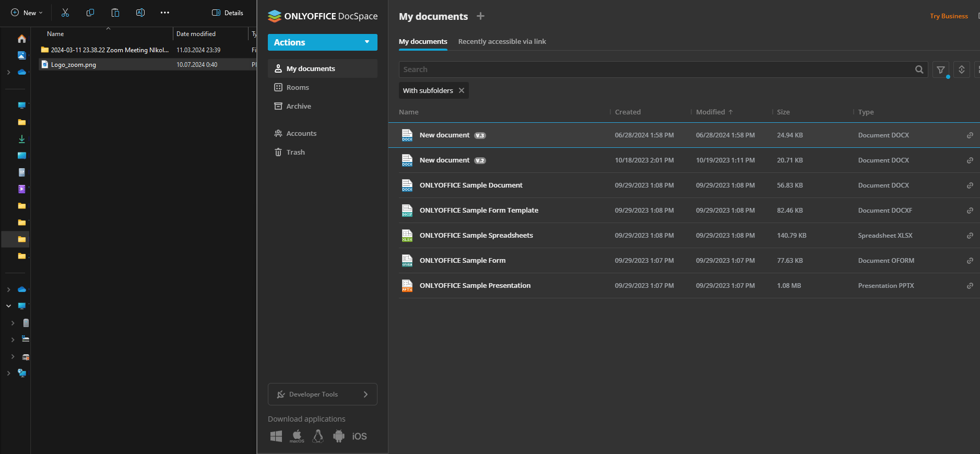Click the Size column header

783,112
